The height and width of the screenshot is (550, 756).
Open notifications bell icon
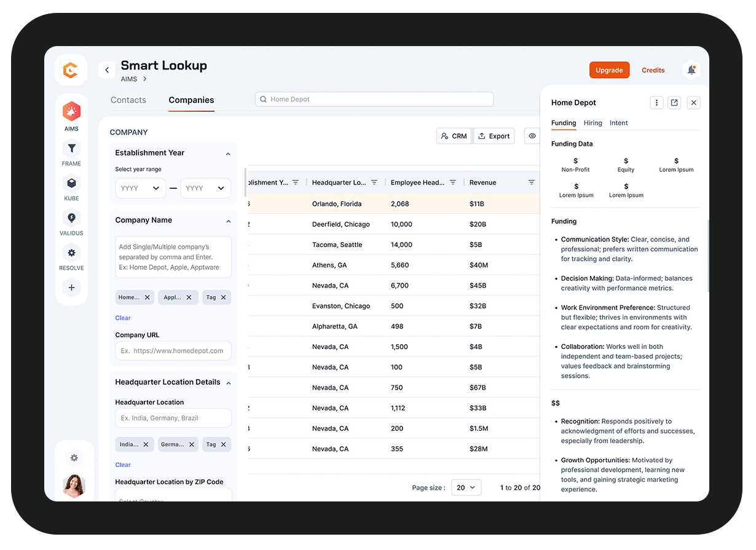point(691,70)
